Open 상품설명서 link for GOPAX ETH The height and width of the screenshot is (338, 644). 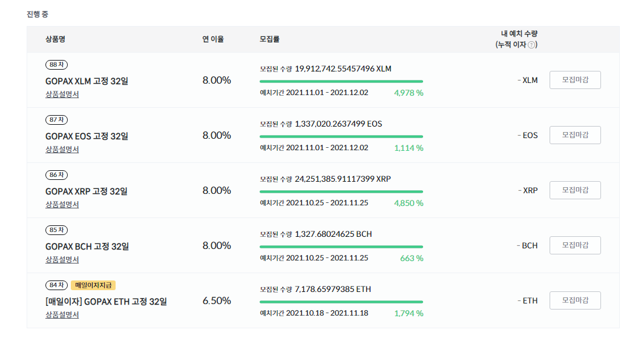[62, 314]
